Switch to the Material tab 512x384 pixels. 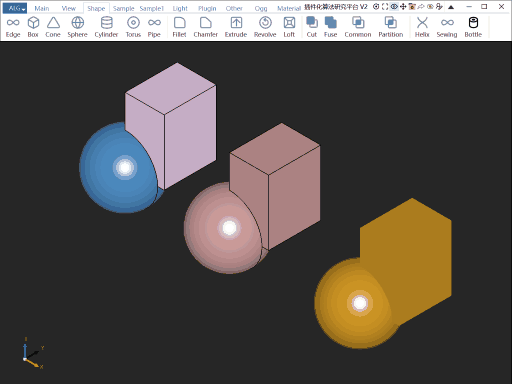pos(289,9)
